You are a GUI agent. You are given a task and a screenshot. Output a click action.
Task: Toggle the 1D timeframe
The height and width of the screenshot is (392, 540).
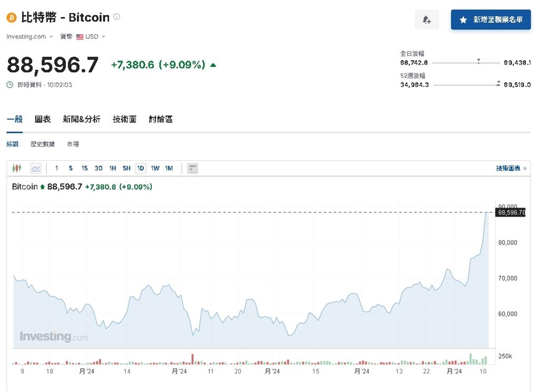coord(140,168)
